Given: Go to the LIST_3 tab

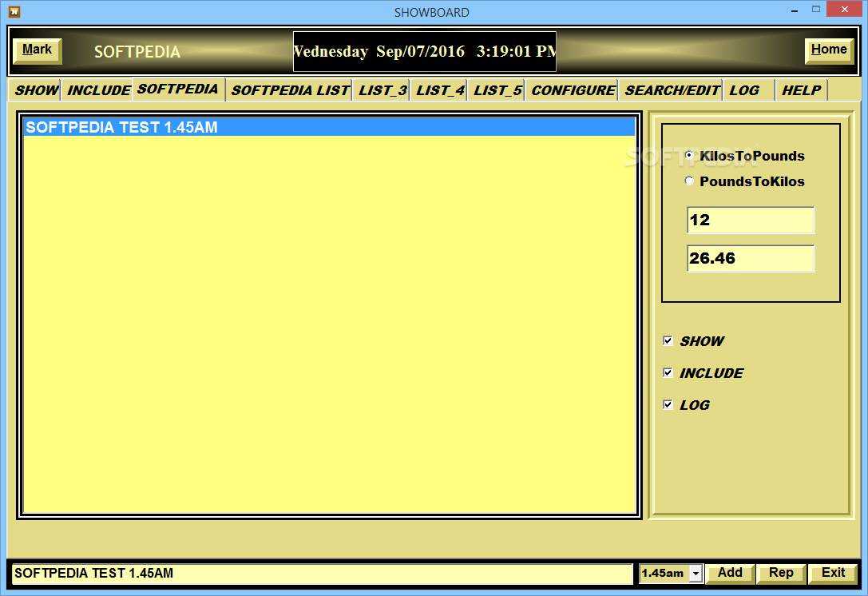Looking at the screenshot, I should pos(382,90).
